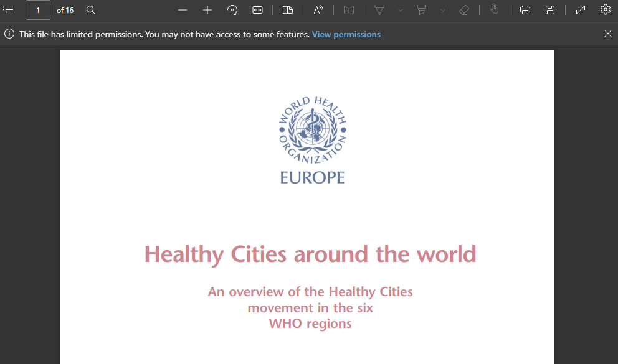
Task: Click the page number input field
Action: [38, 10]
